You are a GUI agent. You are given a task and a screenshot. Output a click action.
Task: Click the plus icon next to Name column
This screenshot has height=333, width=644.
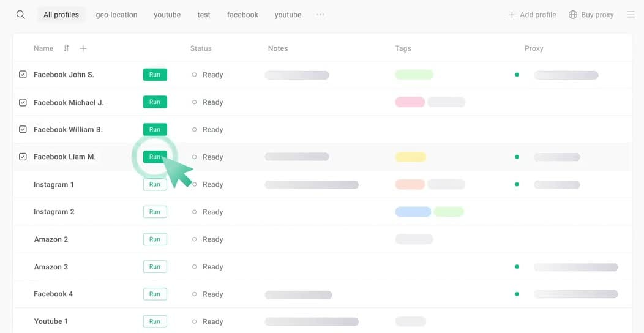point(83,48)
